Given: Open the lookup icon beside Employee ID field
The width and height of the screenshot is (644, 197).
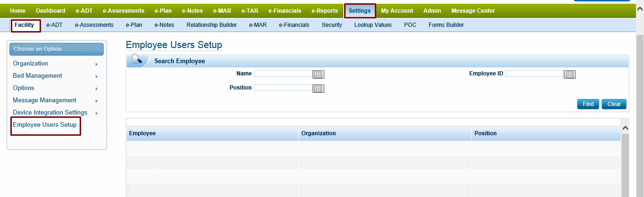Looking at the screenshot, I should (x=570, y=74).
